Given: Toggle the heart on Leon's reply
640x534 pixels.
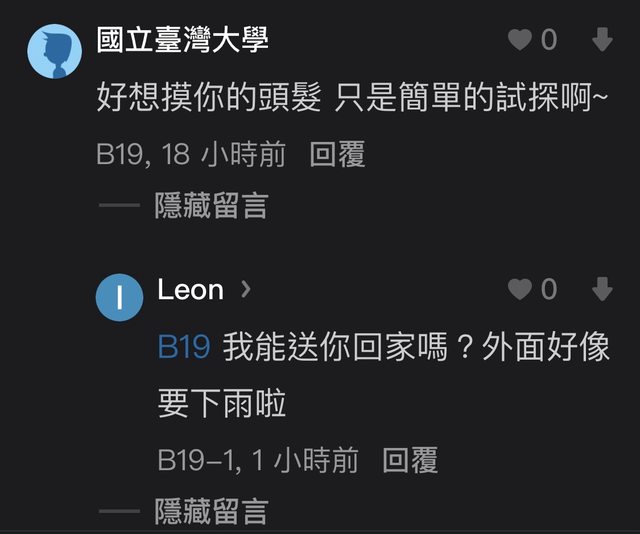Looking at the screenshot, I should pyautogui.click(x=520, y=290).
